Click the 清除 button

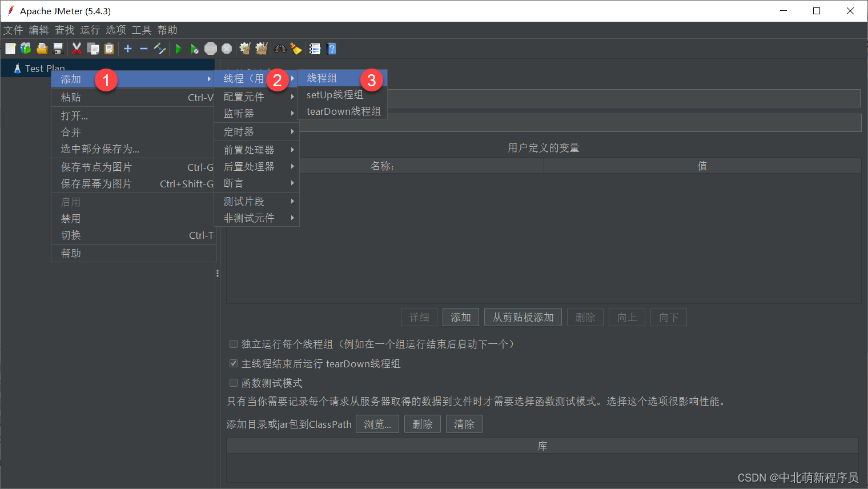pyautogui.click(x=464, y=424)
